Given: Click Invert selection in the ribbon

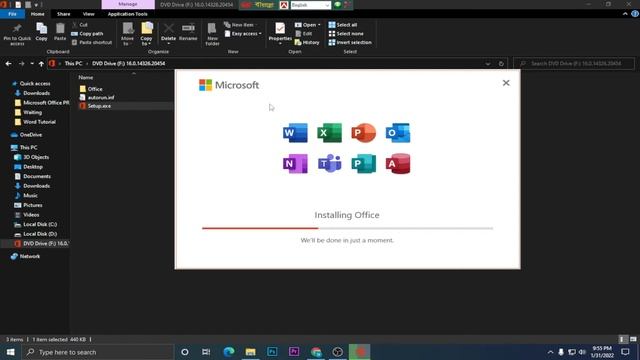Looking at the screenshot, I should pos(350,42).
